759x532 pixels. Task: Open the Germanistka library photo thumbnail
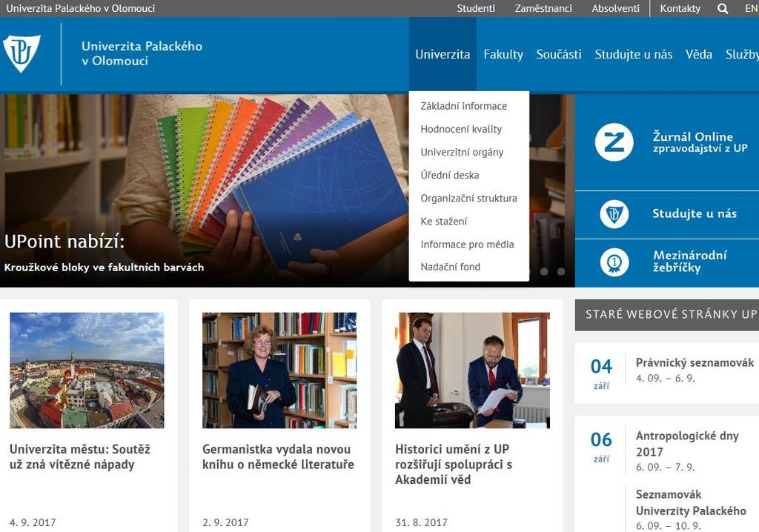point(279,370)
